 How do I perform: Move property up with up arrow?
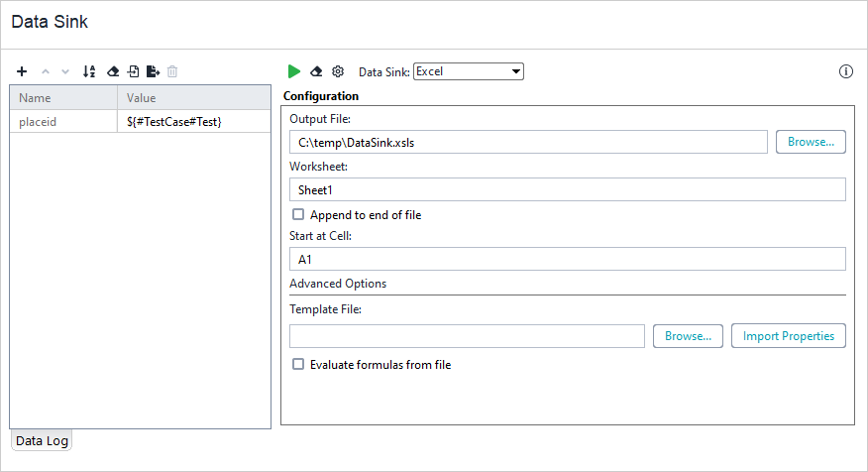[46, 71]
